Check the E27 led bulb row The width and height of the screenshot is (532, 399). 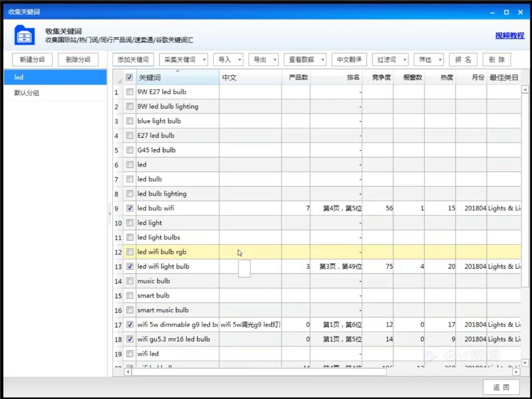pyautogui.click(x=130, y=135)
